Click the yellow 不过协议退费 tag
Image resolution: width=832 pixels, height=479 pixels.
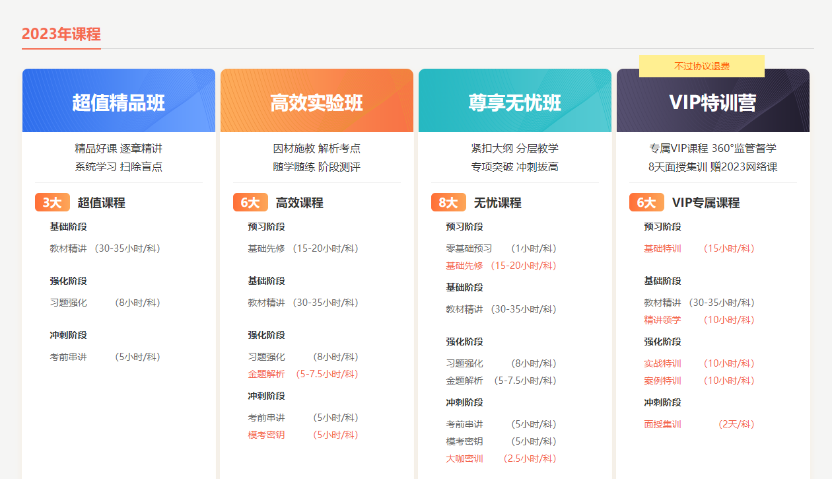point(701,66)
